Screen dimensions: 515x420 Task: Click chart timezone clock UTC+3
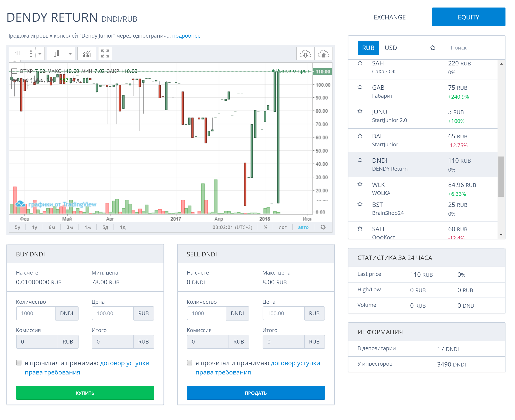(x=233, y=227)
